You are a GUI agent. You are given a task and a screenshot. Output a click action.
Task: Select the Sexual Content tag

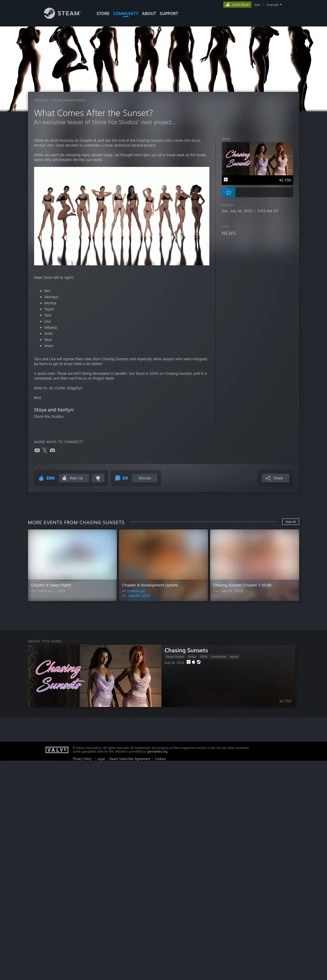(175, 657)
